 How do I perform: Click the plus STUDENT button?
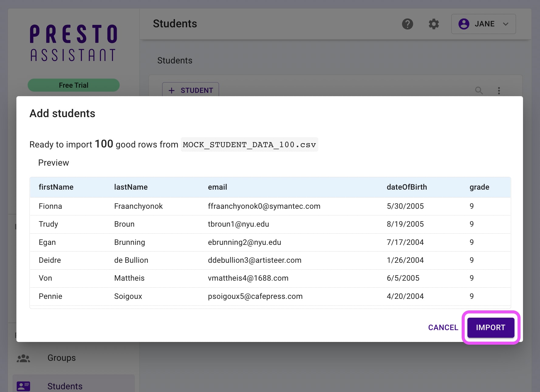190,90
